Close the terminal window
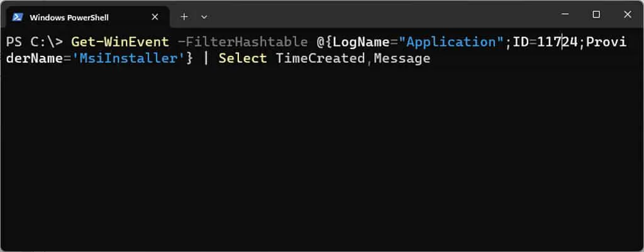 (628, 14)
